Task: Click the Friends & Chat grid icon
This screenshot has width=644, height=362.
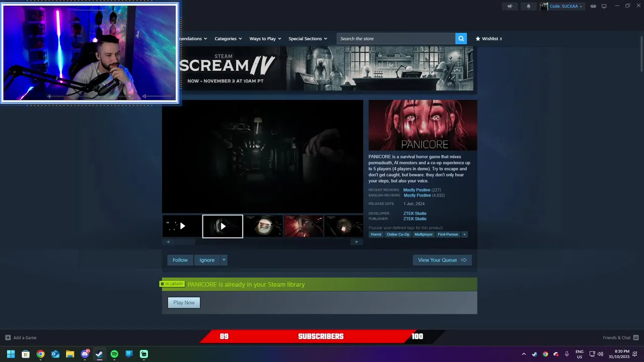Action: coord(636,338)
